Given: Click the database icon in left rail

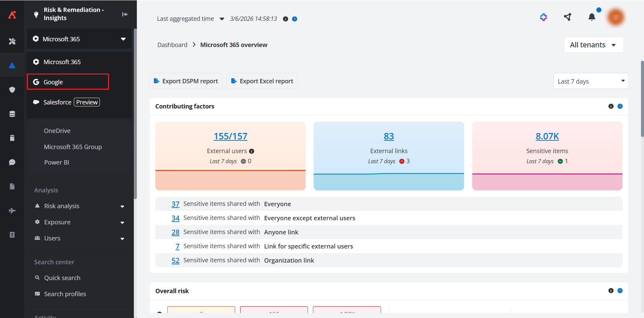Looking at the screenshot, I should point(12,114).
